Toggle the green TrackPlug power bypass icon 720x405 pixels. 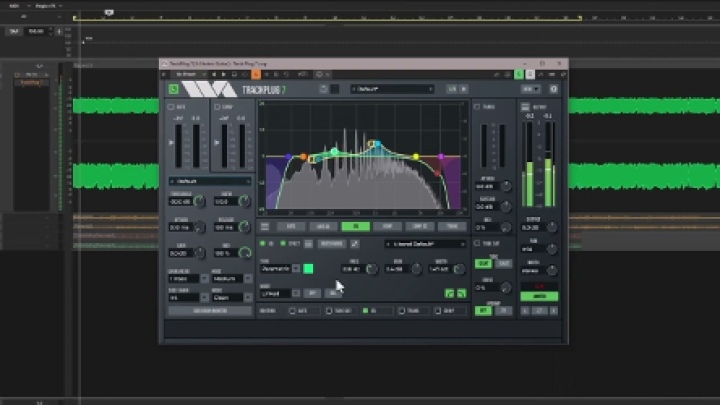tap(174, 89)
